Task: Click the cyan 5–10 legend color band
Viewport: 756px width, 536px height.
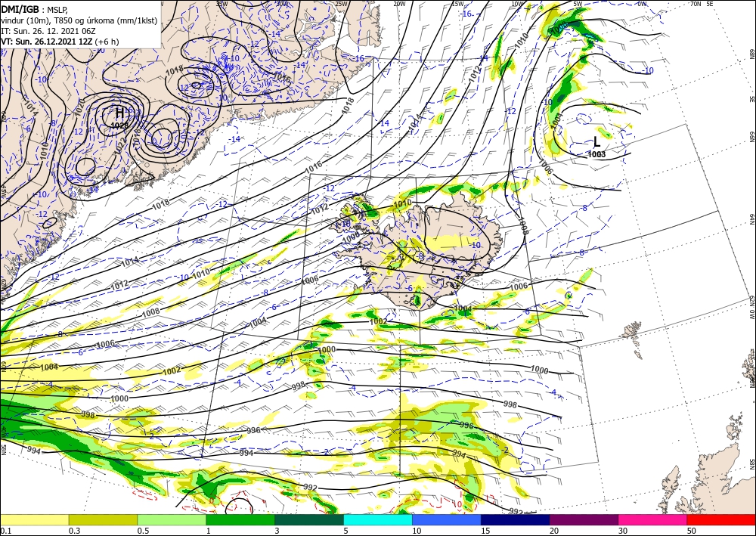Action: [x=378, y=519]
